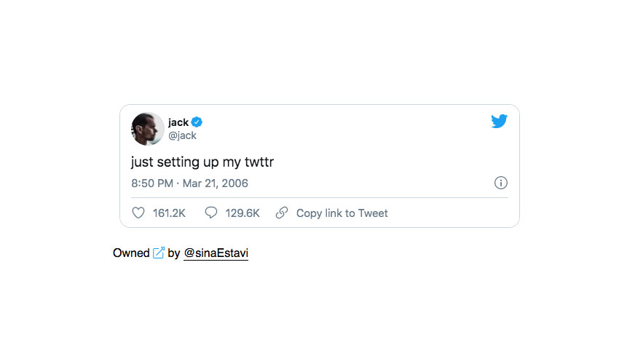This screenshot has height=364, width=619.
Task: Open jack's profile avatar photo
Action: coord(148,129)
